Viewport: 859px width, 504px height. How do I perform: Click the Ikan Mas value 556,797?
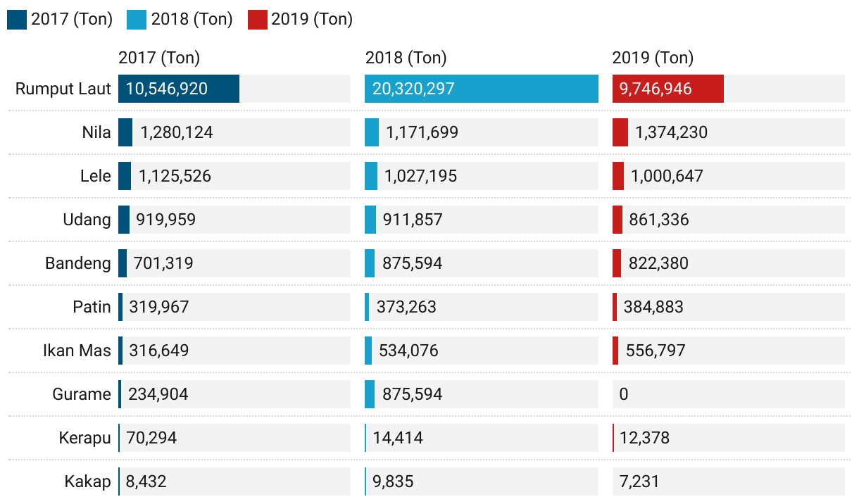click(656, 351)
